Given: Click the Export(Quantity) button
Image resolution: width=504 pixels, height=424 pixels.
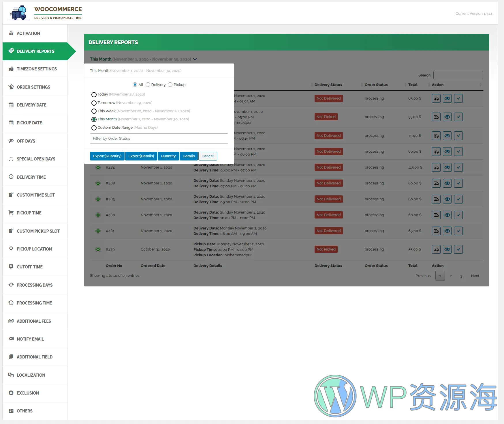Looking at the screenshot, I should pyautogui.click(x=107, y=156).
